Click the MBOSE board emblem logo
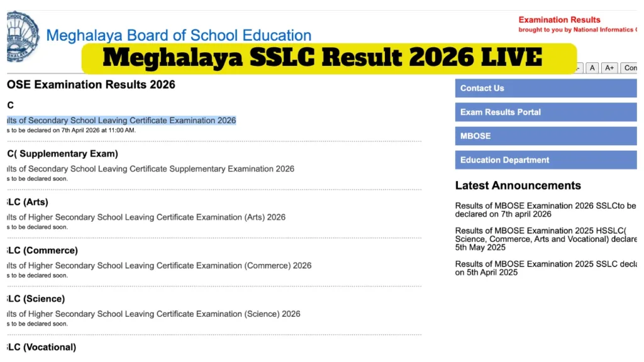644x362 pixels. pos(21,36)
